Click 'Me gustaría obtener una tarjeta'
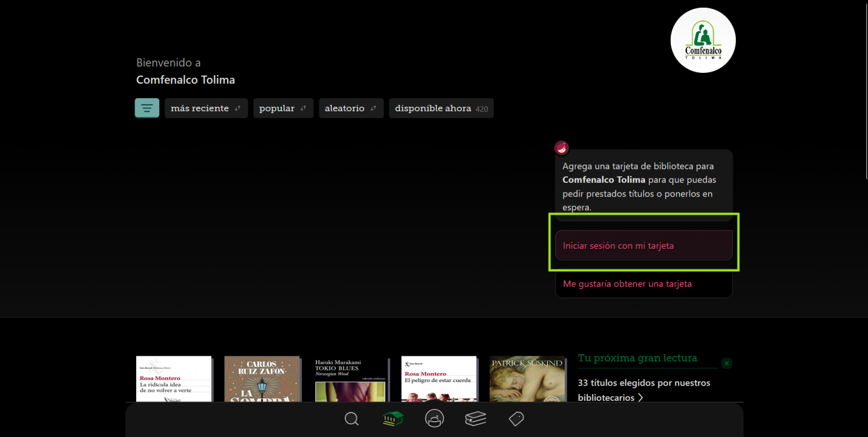The height and width of the screenshot is (437, 868). point(644,283)
